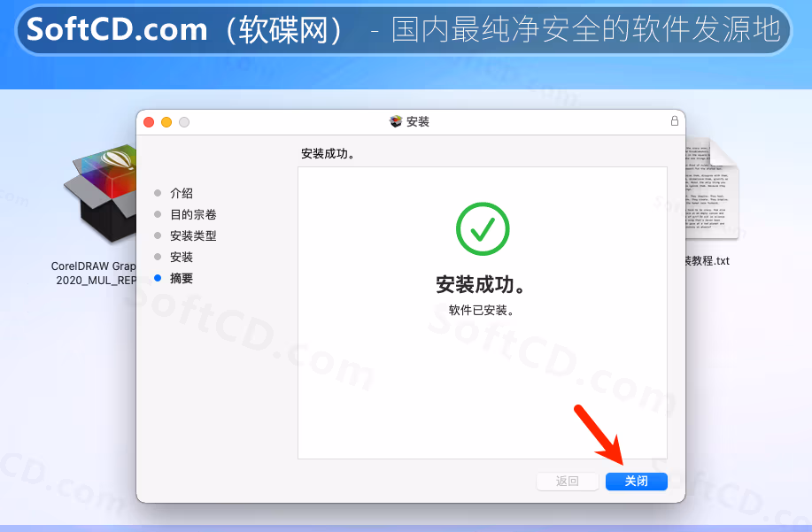812x532 pixels.
Task: Click the installer box icon beside 安装 title
Action: pos(396,121)
